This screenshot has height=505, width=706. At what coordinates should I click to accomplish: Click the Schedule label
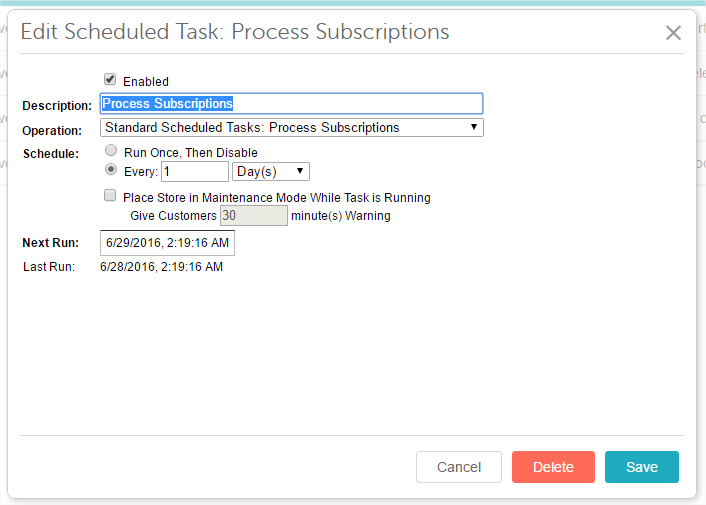pos(51,154)
